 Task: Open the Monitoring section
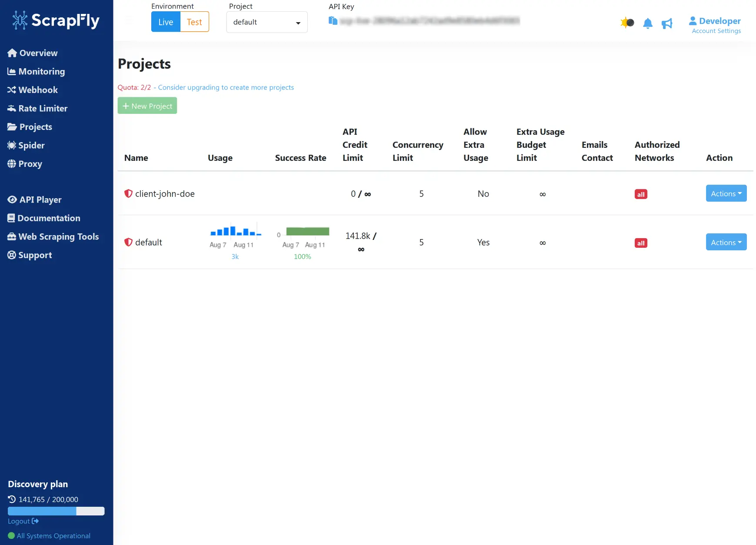41,71
